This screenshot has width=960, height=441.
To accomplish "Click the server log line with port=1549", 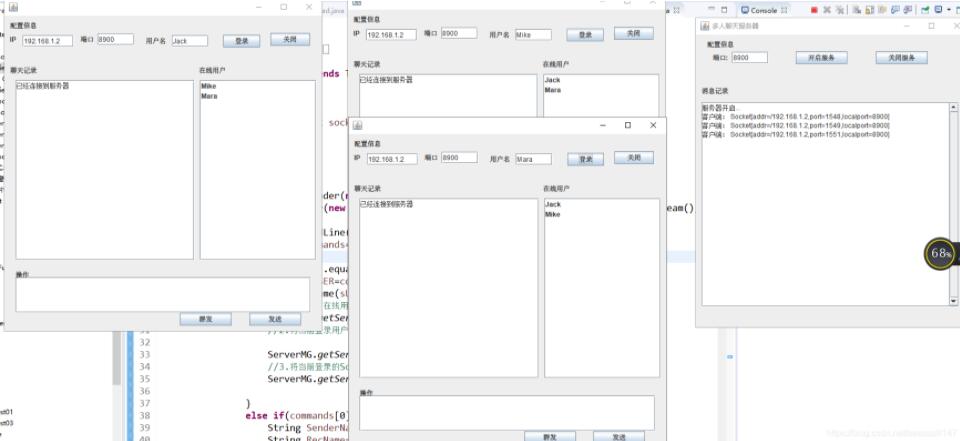I will pos(795,126).
